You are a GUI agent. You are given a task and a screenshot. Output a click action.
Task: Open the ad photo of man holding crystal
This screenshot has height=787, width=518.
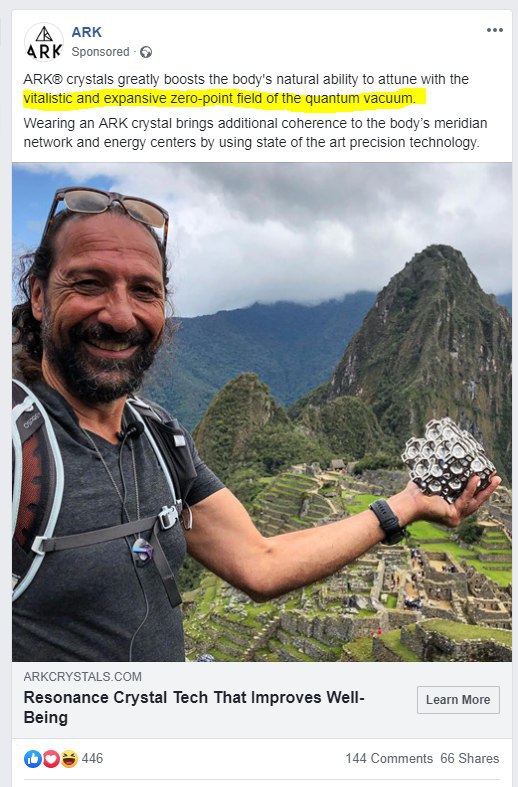(262, 412)
